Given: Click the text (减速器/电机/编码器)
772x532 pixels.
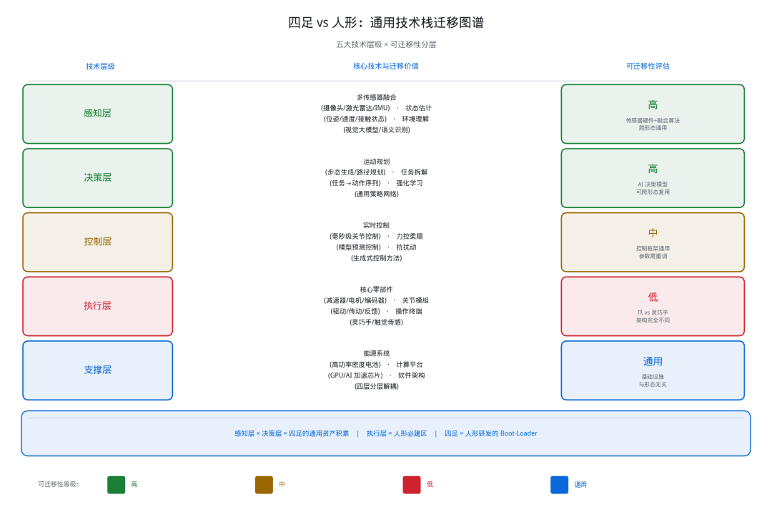Looking at the screenshot, I should click(x=355, y=300).
